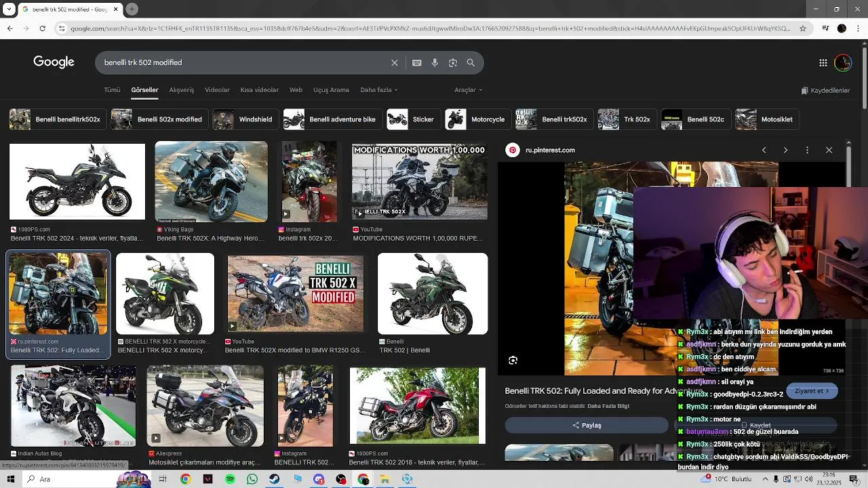
Task: Open the Google account avatar menu
Action: pos(843,62)
